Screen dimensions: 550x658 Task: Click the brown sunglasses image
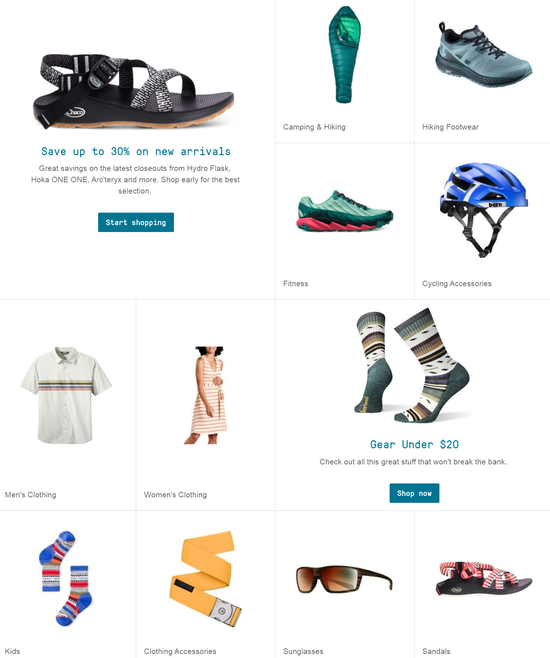[344, 579]
